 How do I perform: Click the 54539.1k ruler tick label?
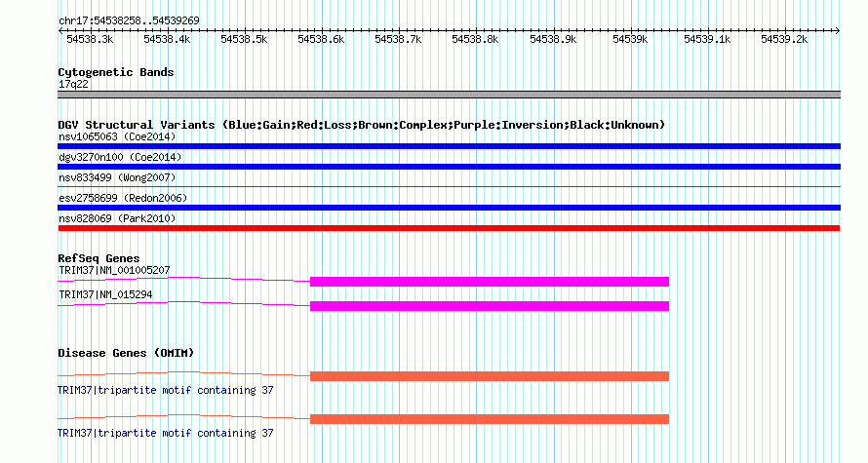pyautogui.click(x=707, y=39)
